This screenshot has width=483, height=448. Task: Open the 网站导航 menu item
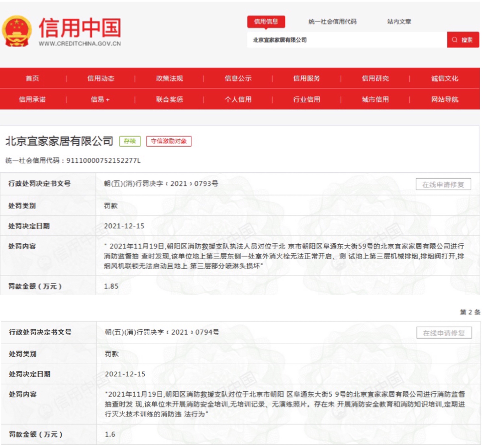coord(444,99)
